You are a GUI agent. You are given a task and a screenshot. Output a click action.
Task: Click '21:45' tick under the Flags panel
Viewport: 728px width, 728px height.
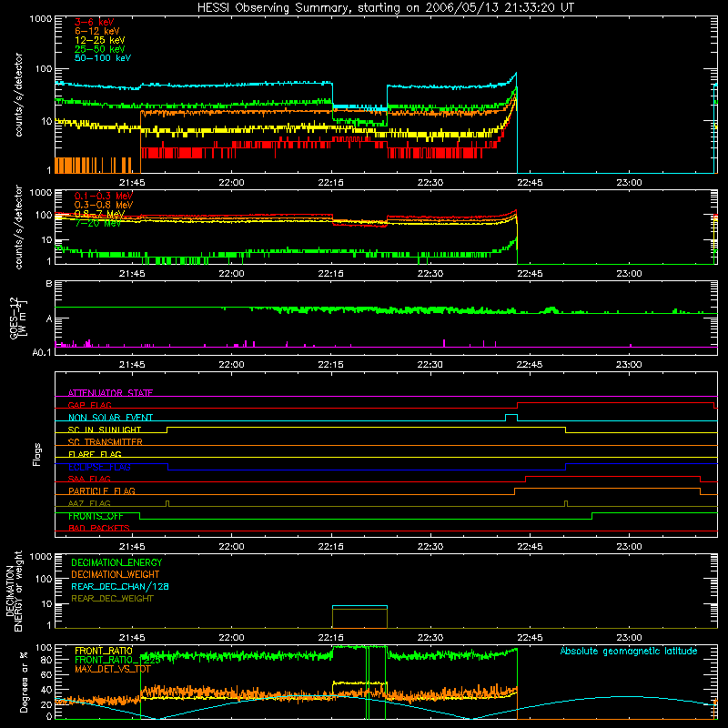click(132, 547)
